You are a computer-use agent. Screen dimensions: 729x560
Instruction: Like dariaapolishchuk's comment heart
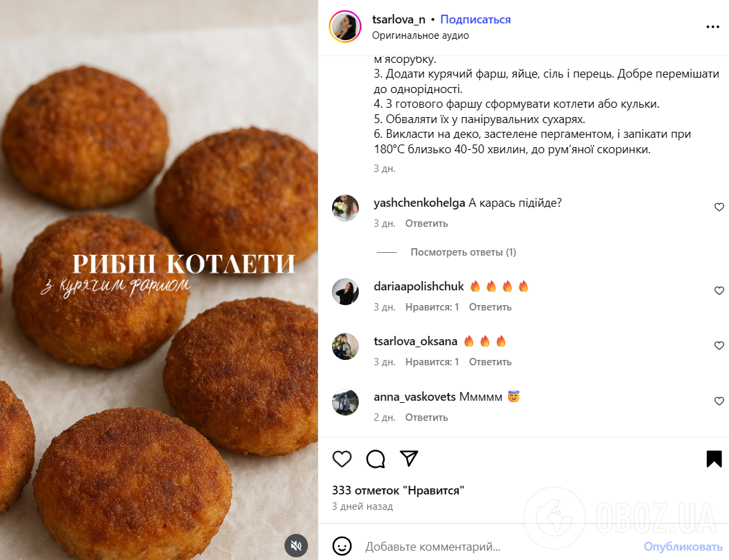pyautogui.click(x=719, y=291)
